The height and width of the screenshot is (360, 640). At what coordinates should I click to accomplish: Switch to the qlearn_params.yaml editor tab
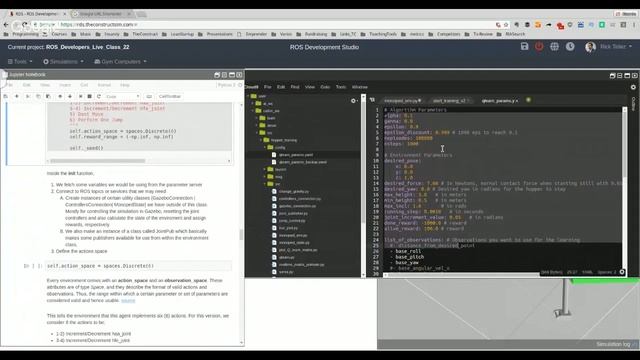(x=500, y=100)
